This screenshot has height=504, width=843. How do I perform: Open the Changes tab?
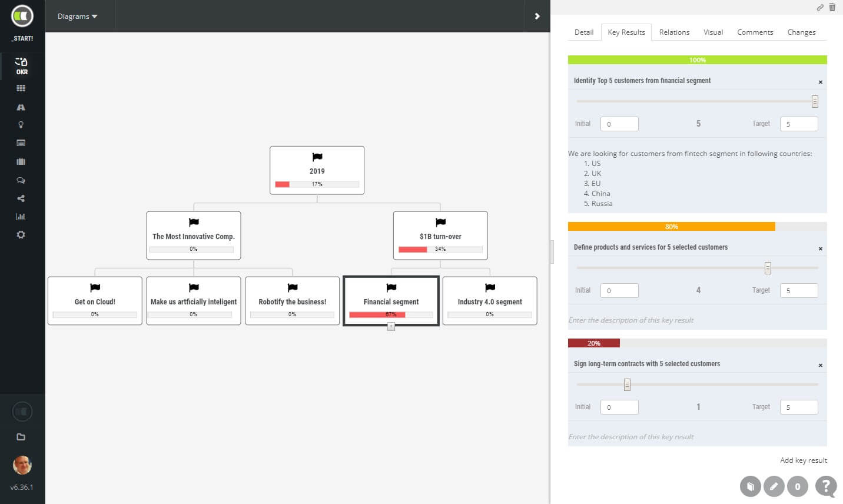click(801, 32)
